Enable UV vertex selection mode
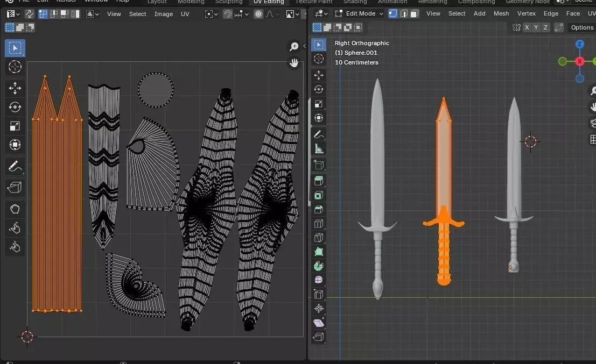 click(43, 14)
